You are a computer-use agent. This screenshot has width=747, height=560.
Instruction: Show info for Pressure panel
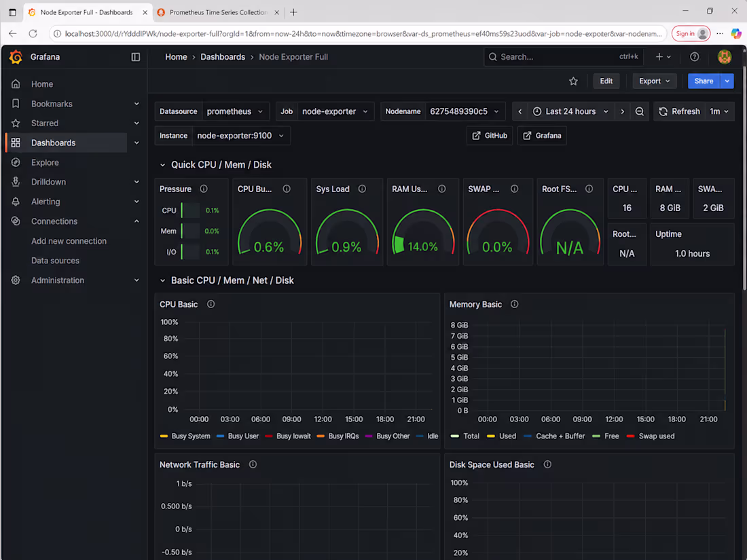(204, 189)
